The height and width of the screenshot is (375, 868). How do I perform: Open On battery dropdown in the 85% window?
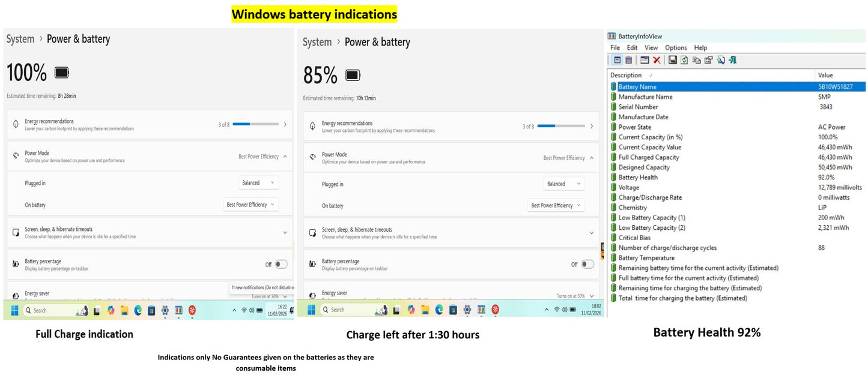coord(556,205)
